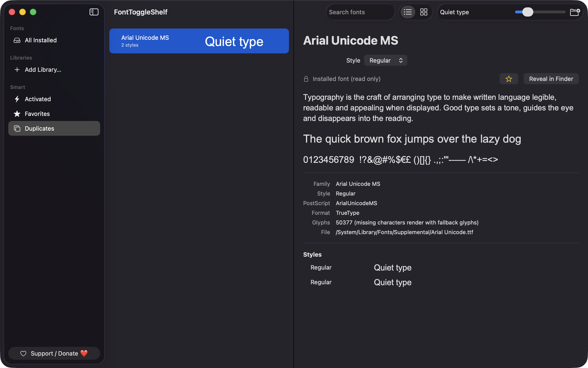This screenshot has height=368, width=588.
Task: Click the green full-screen window button
Action: (33, 12)
